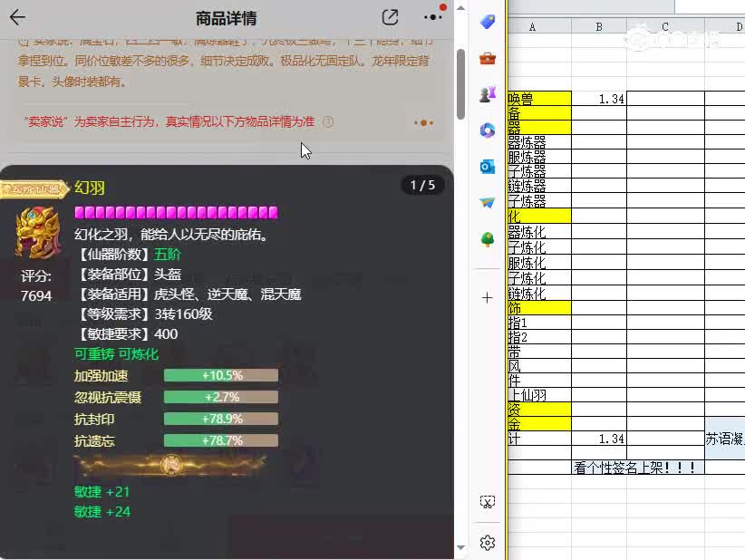The image size is (745, 560).
Task: Select the 链炼器 cell in column A
Action: tap(539, 185)
